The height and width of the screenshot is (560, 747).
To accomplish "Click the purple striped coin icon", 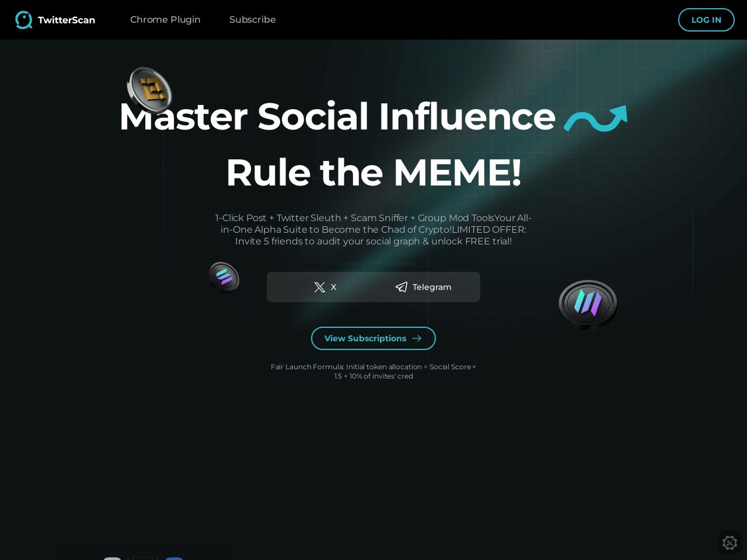I will pyautogui.click(x=588, y=304).
